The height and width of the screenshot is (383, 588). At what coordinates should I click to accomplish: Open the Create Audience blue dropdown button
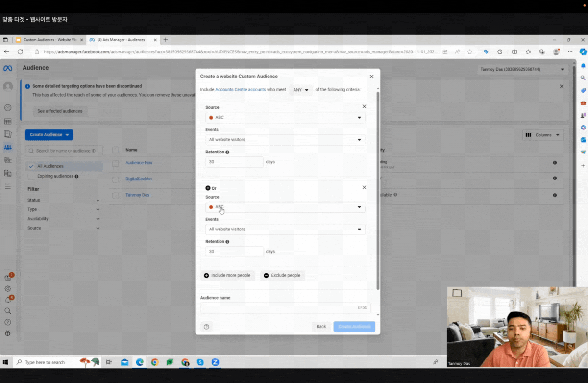click(x=49, y=135)
